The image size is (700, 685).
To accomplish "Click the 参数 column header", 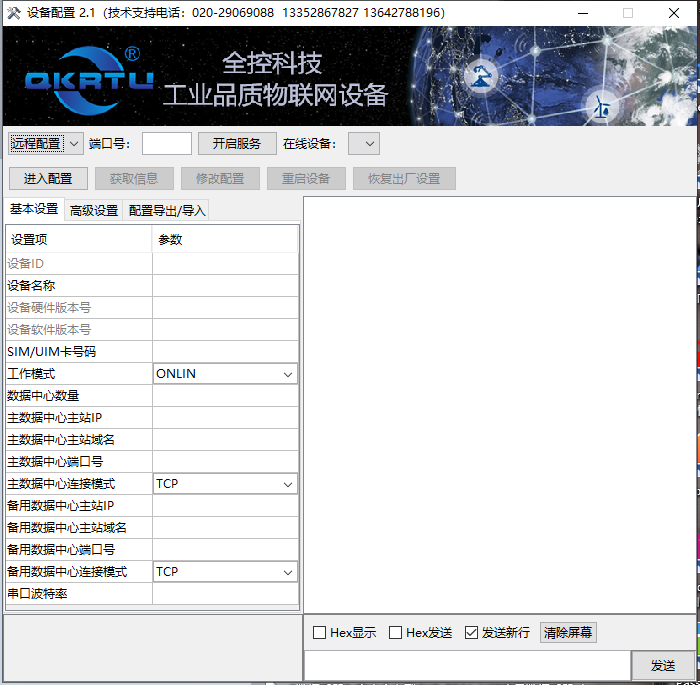I will (225, 240).
